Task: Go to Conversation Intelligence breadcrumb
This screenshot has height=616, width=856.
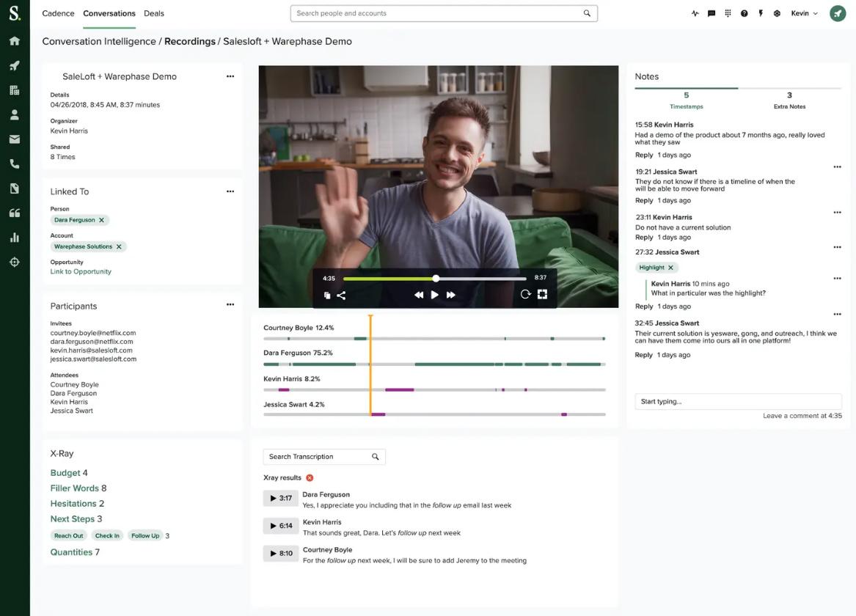Action: click(99, 42)
